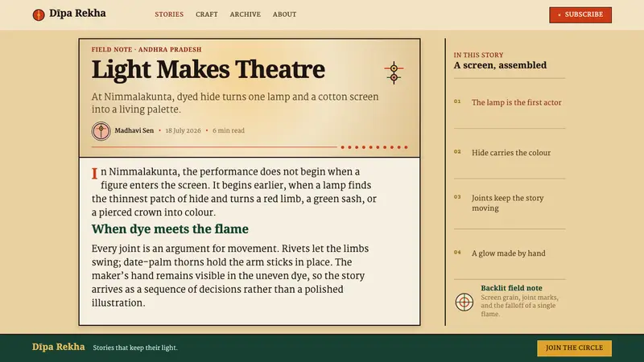This screenshot has height=362, width=644.
Task: Click the 'Light Makes Theatre' headline
Action: pyautogui.click(x=208, y=69)
